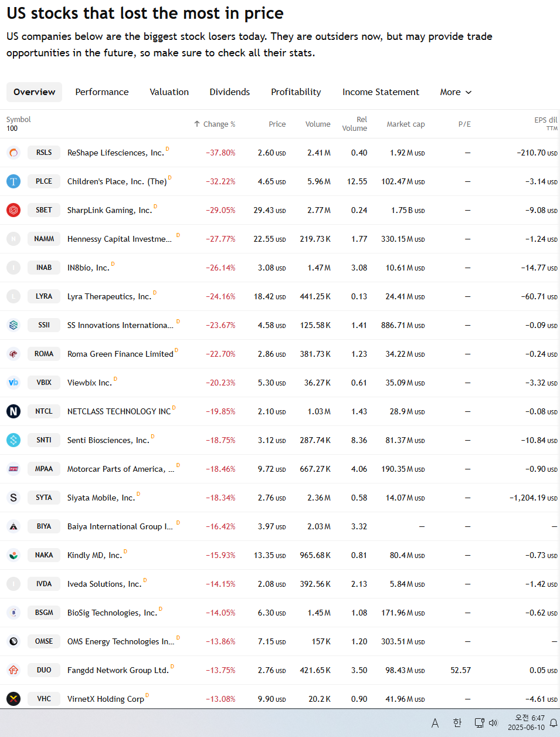Open the taskbar network status icon
The width and height of the screenshot is (560, 737).
pyautogui.click(x=479, y=723)
